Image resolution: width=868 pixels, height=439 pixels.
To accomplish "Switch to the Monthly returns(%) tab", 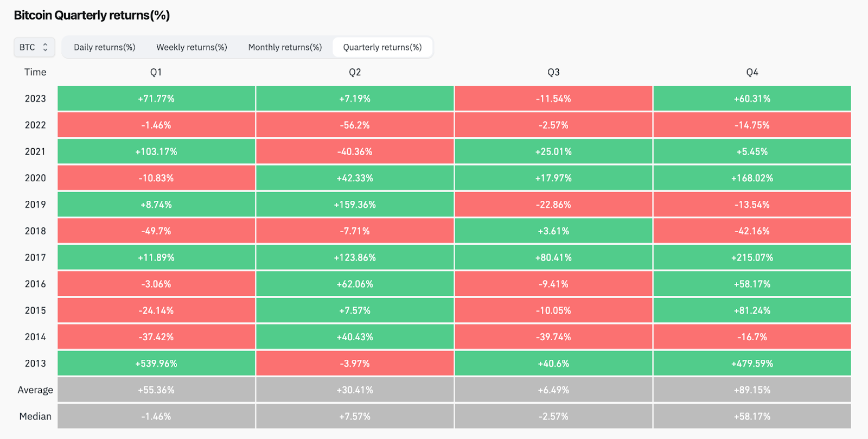I will click(x=285, y=47).
